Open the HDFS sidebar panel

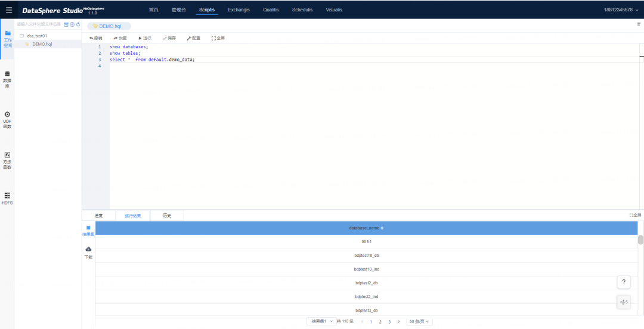(7, 198)
